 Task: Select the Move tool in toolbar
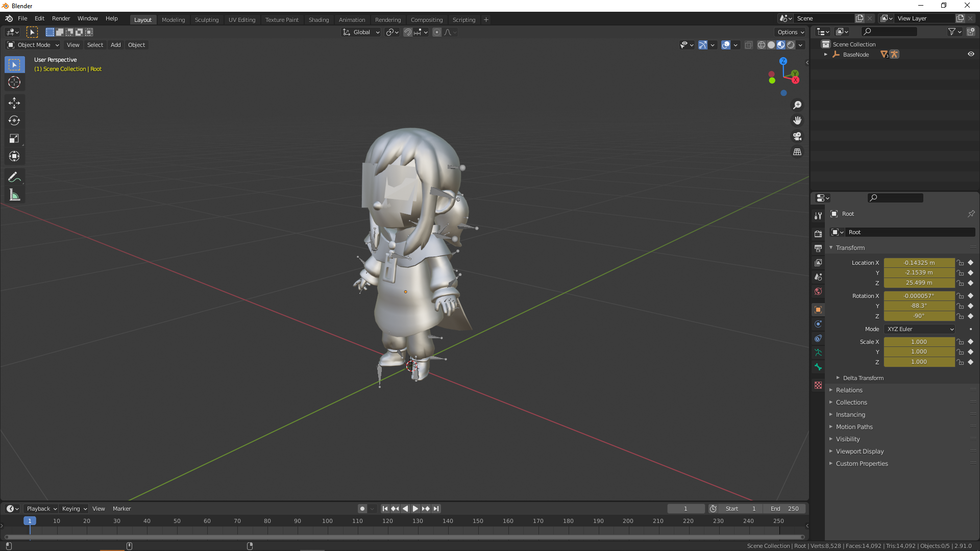14,103
